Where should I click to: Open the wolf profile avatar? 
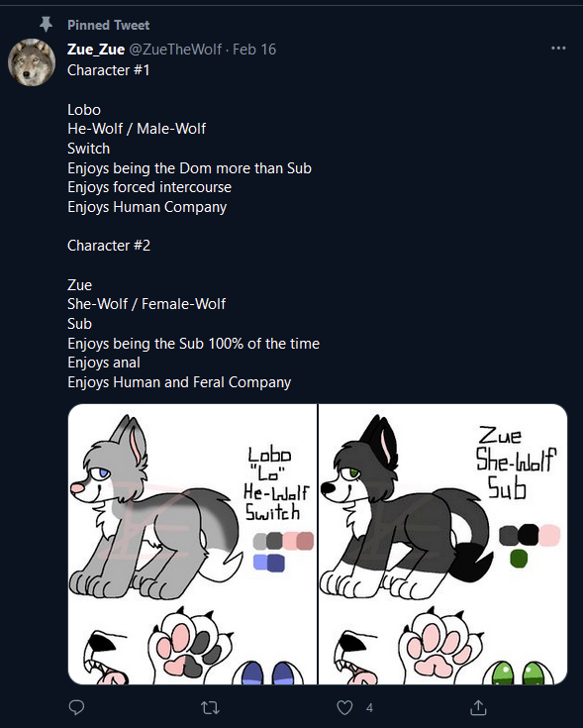click(32, 62)
